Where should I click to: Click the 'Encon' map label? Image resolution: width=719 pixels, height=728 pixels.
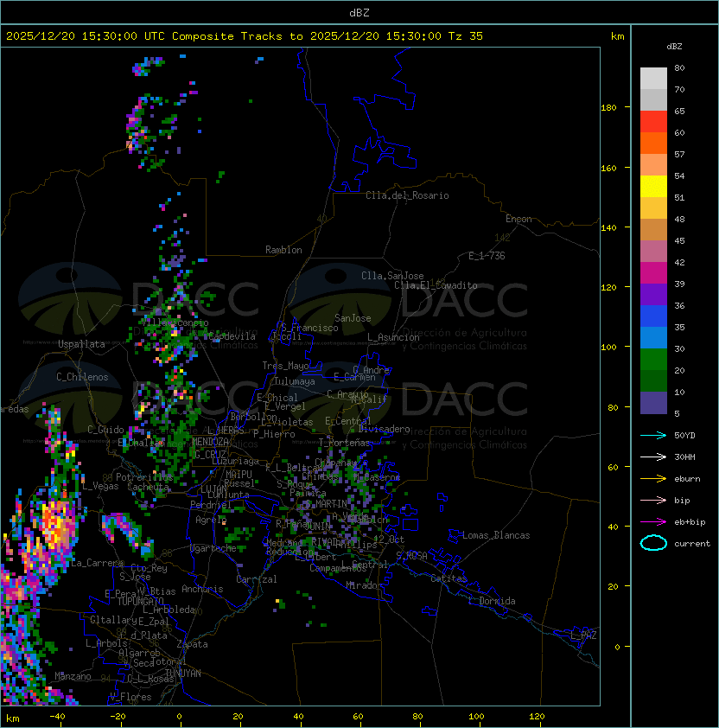(x=519, y=219)
